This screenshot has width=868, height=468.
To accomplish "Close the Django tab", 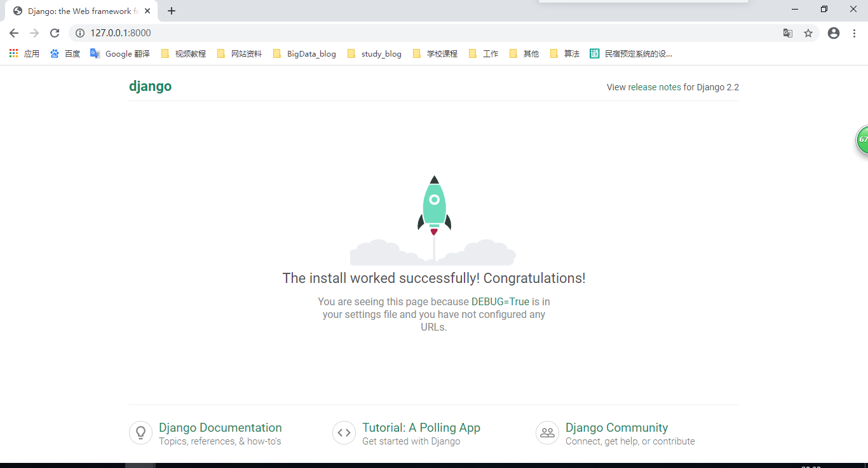I will pyautogui.click(x=147, y=11).
